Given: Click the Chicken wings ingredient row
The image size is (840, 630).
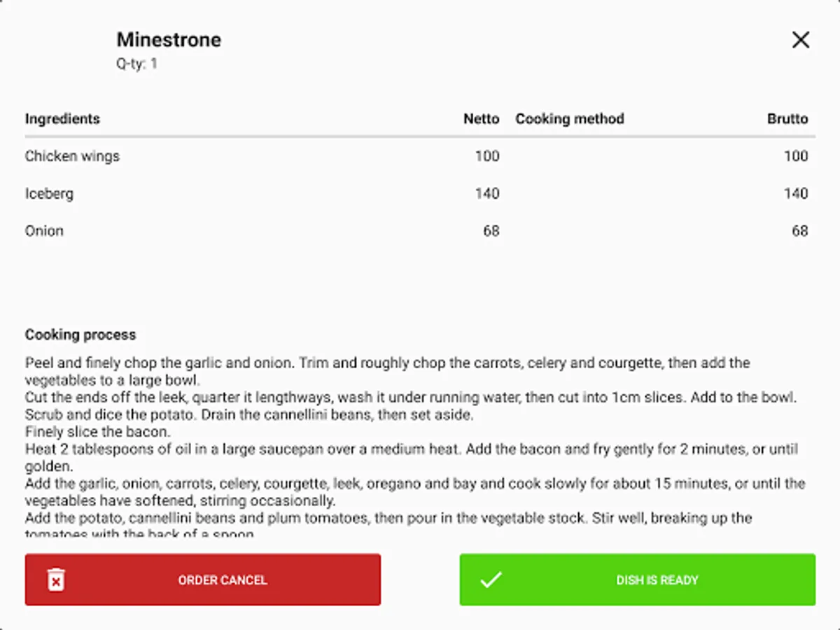Looking at the screenshot, I should [x=72, y=156].
